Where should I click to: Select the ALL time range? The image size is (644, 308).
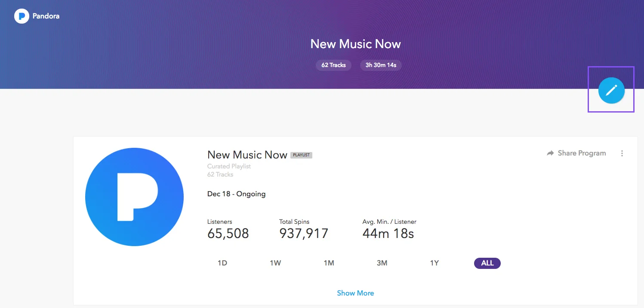click(487, 263)
